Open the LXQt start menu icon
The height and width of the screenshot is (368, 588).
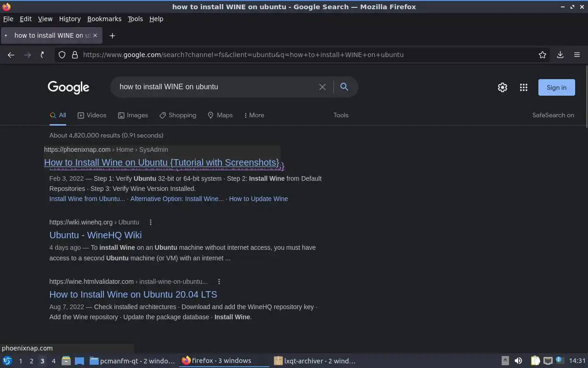point(7,361)
